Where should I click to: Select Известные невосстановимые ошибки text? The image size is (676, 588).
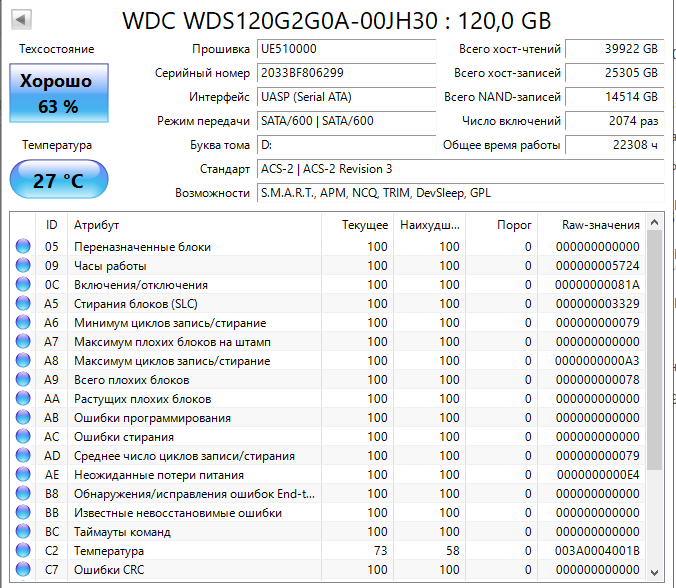click(x=178, y=513)
